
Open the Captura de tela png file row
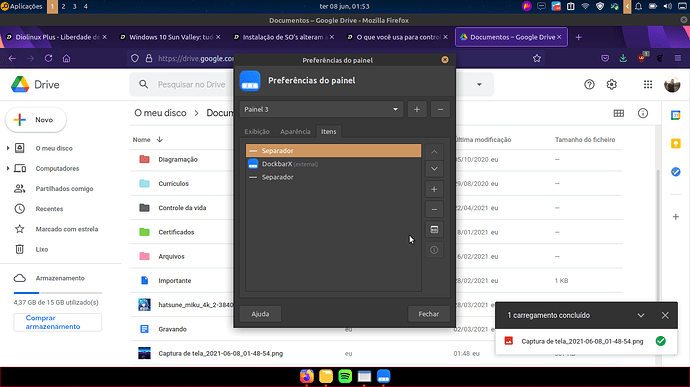click(x=376, y=353)
